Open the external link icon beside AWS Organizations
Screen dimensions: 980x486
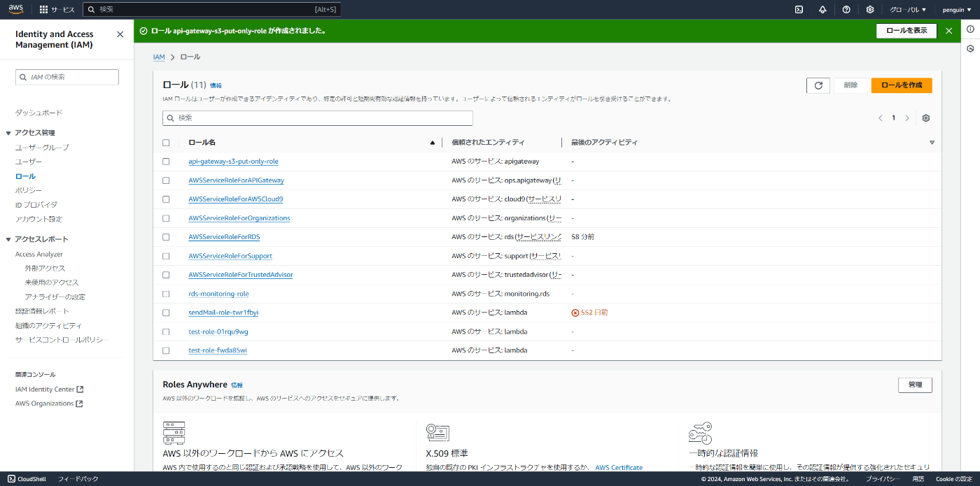tap(79, 403)
